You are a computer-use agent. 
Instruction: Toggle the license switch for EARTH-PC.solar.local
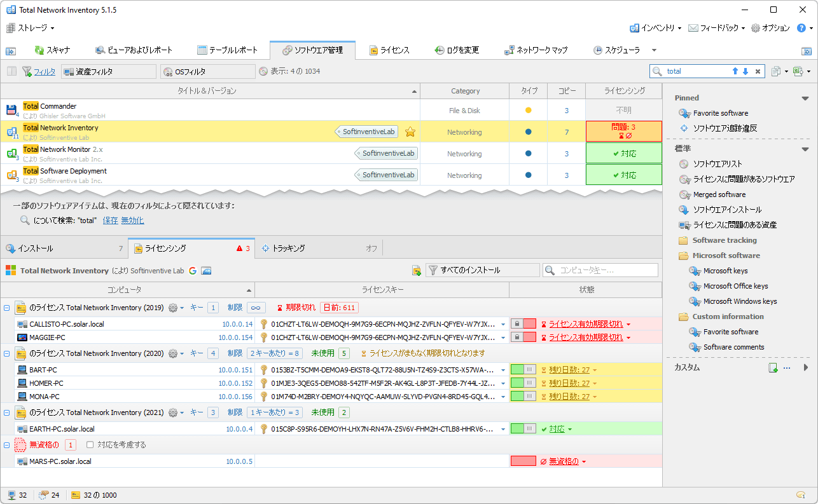(x=523, y=429)
